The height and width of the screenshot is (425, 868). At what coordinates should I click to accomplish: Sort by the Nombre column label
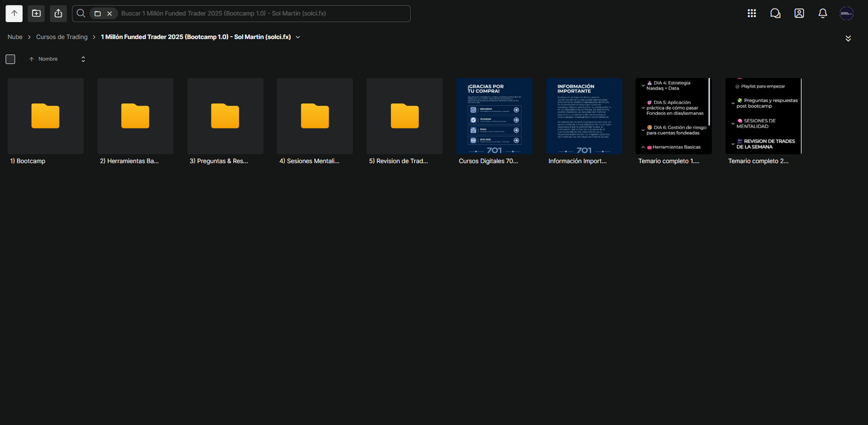[48, 59]
